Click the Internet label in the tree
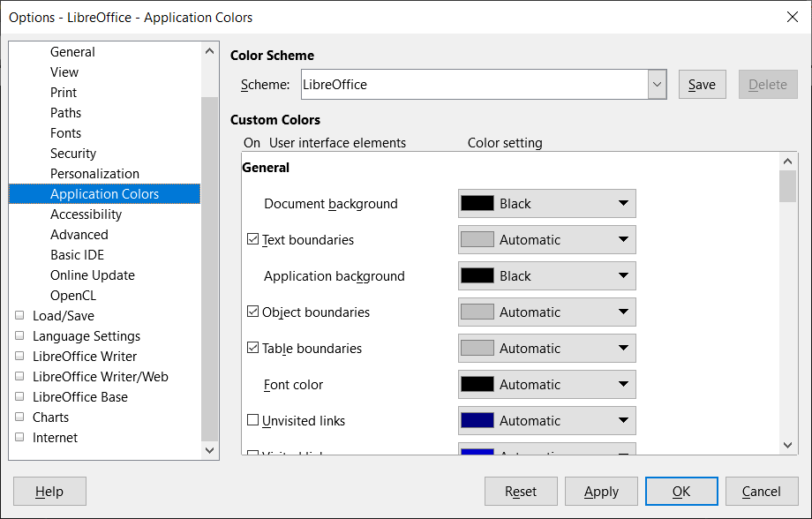 (55, 438)
